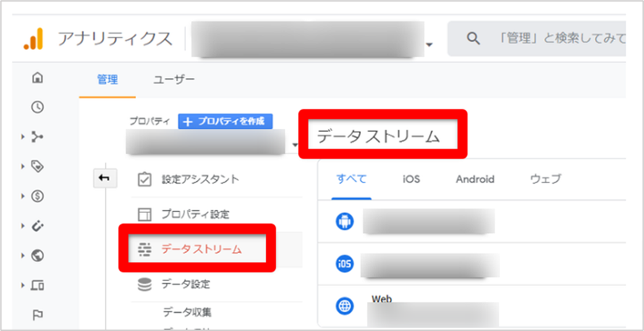
Task: Expand the Monetization sidebar arrow
Action: pyautogui.click(x=23, y=196)
